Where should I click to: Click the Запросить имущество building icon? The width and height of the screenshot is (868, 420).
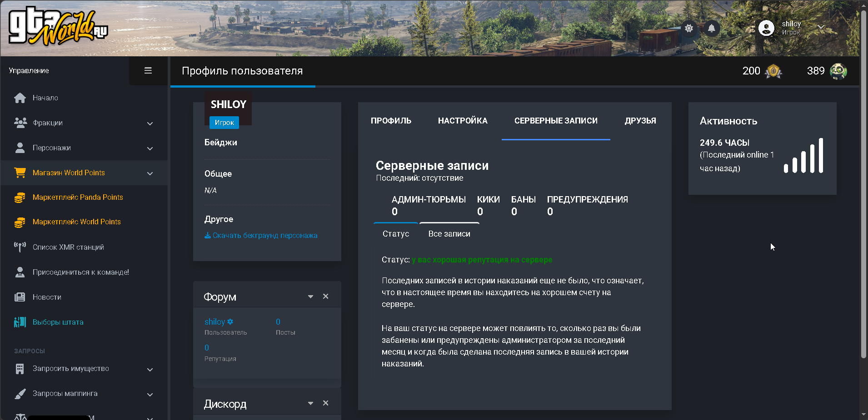pyautogui.click(x=20, y=369)
